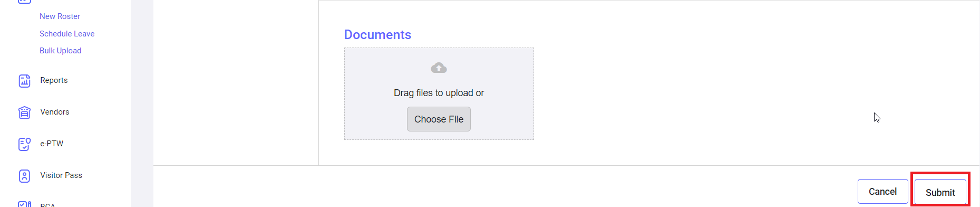Select the Reports menu label
The image size is (980, 207).
click(x=54, y=80)
